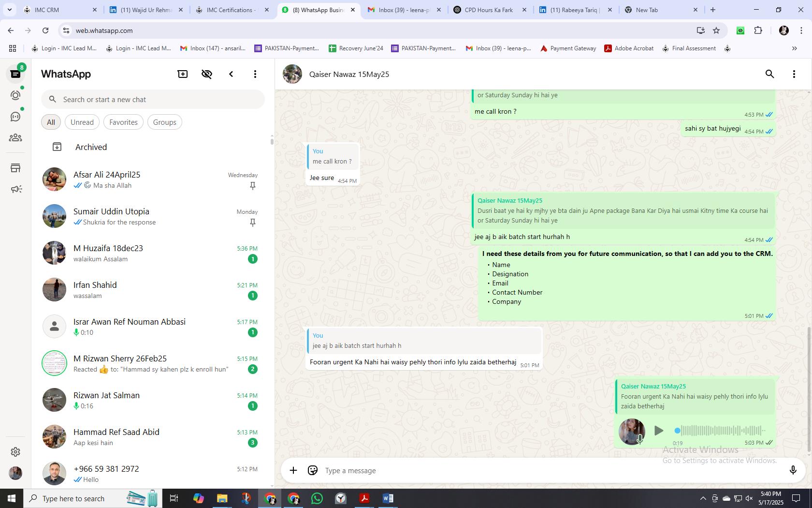Open conversation three-dot menu
The height and width of the screenshot is (508, 812).
point(794,74)
